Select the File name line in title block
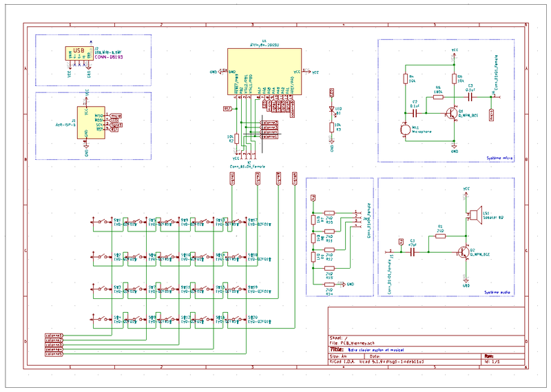Screen dimensions: 551x392 352,343
